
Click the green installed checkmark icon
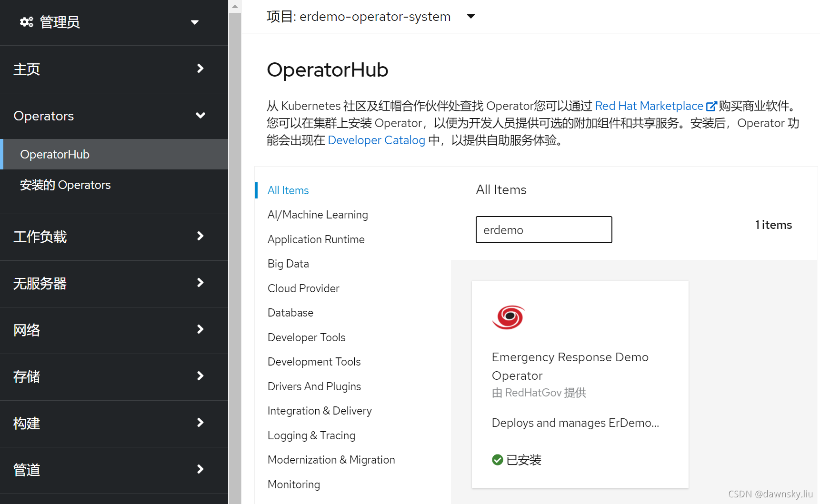(498, 460)
